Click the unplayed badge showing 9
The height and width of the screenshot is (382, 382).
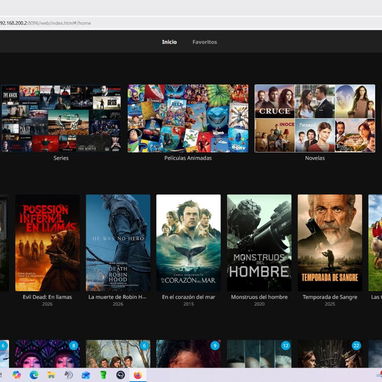point(215,346)
